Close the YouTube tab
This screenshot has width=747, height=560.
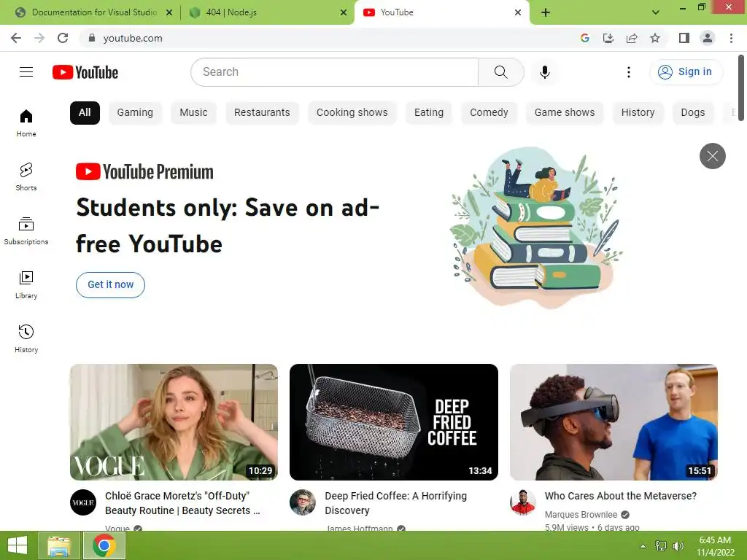(x=518, y=12)
